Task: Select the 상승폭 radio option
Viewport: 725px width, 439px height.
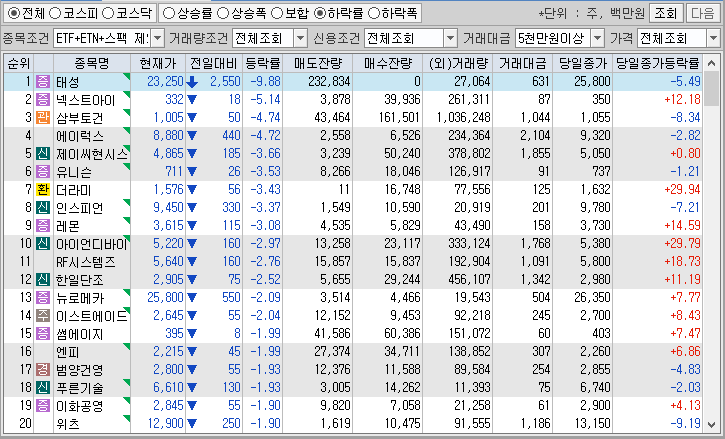Action: point(223,13)
